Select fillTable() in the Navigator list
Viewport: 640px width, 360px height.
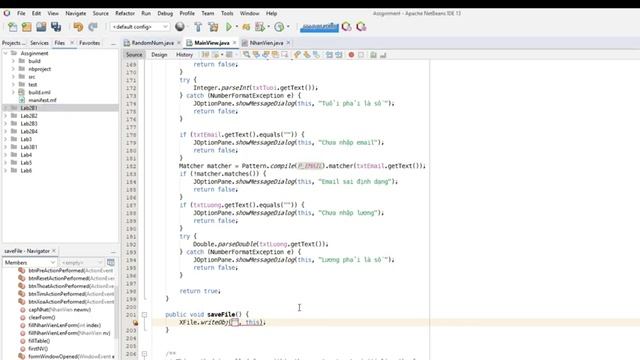coord(39,341)
